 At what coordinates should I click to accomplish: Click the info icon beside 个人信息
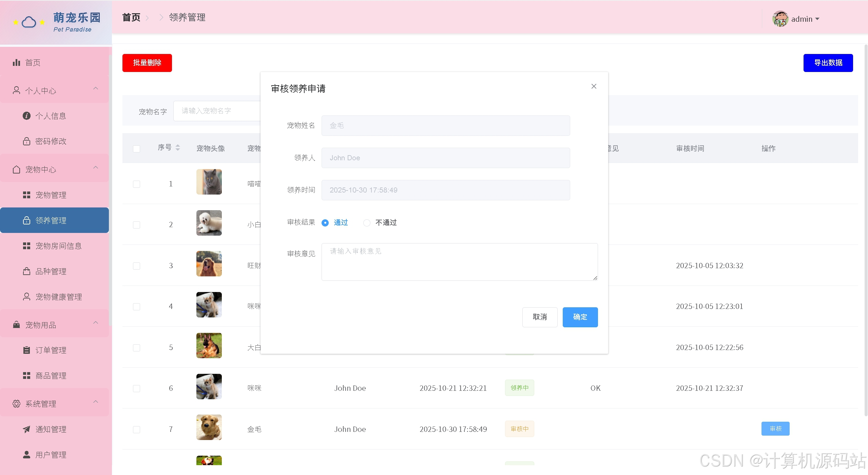click(26, 116)
